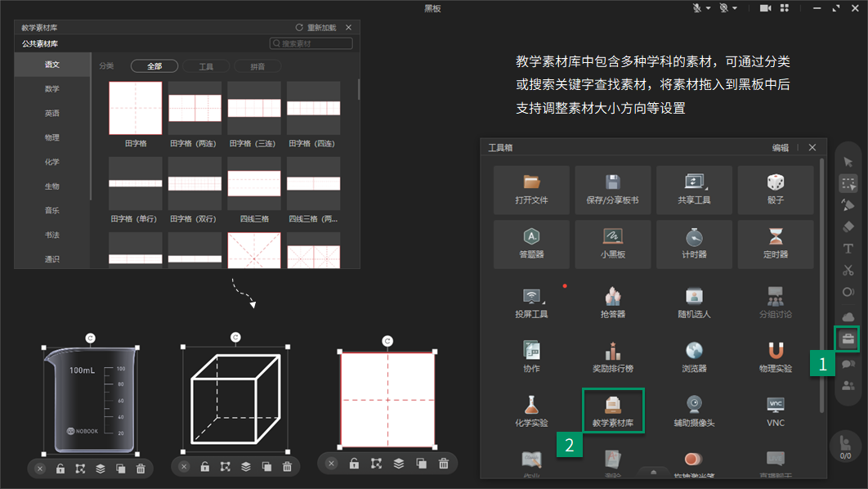
Task: Click the raise-hand 0/0 button
Action: click(x=846, y=447)
